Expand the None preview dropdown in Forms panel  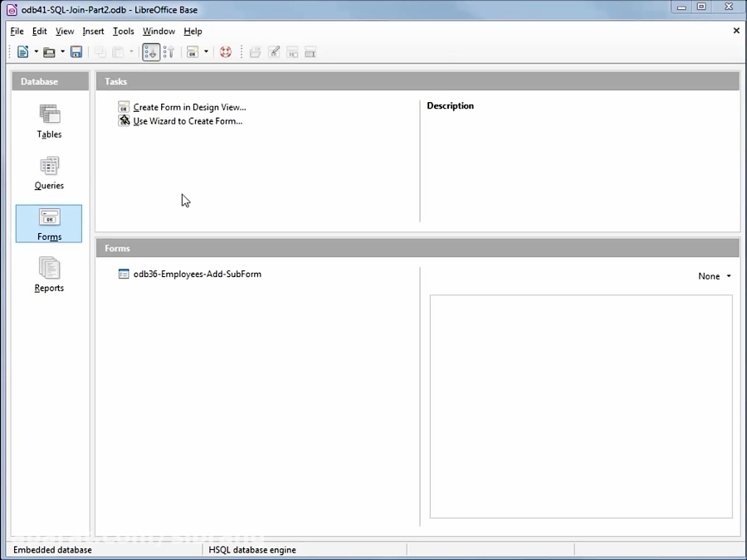pos(714,276)
